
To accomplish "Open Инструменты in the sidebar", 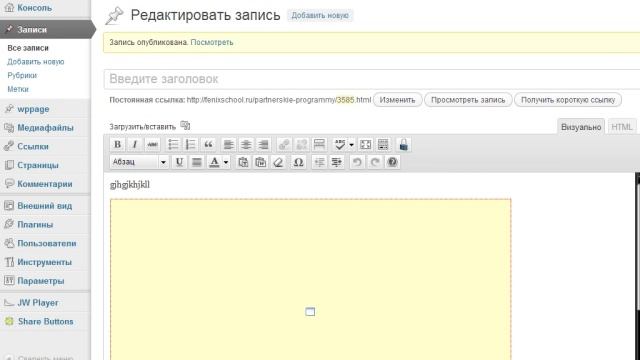I will click(x=44, y=262).
